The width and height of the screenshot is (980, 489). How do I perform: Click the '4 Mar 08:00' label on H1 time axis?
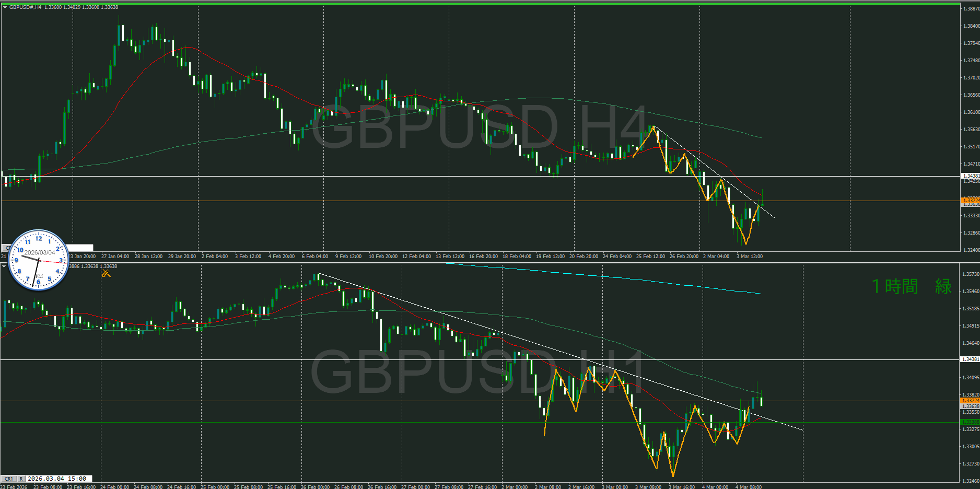pos(748,487)
